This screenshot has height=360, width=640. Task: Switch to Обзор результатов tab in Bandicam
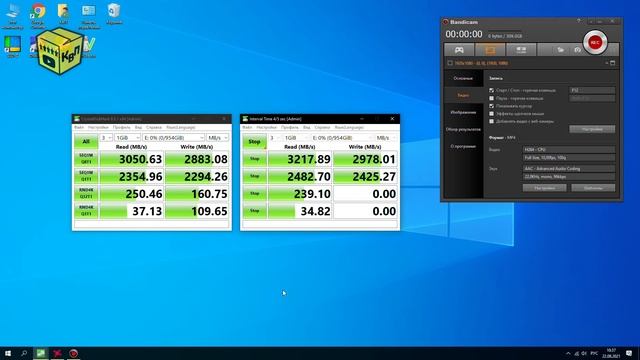point(463,129)
